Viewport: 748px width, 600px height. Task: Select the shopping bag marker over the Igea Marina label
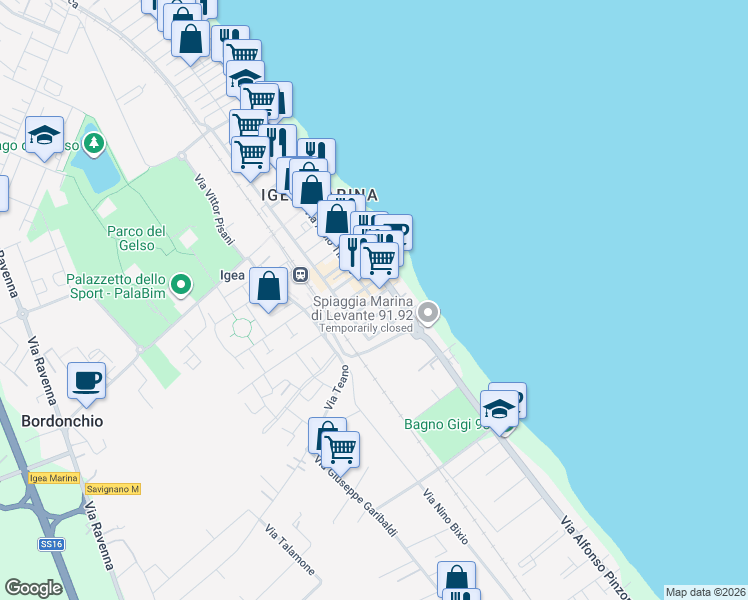312,191
